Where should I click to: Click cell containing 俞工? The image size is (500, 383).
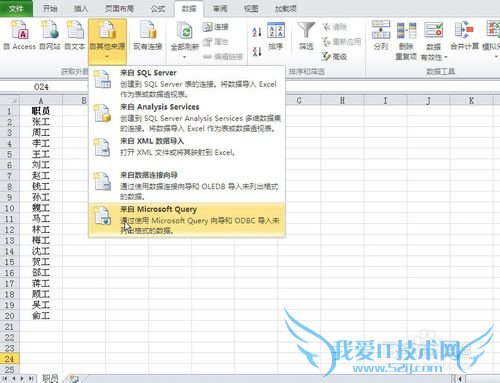pos(41,316)
